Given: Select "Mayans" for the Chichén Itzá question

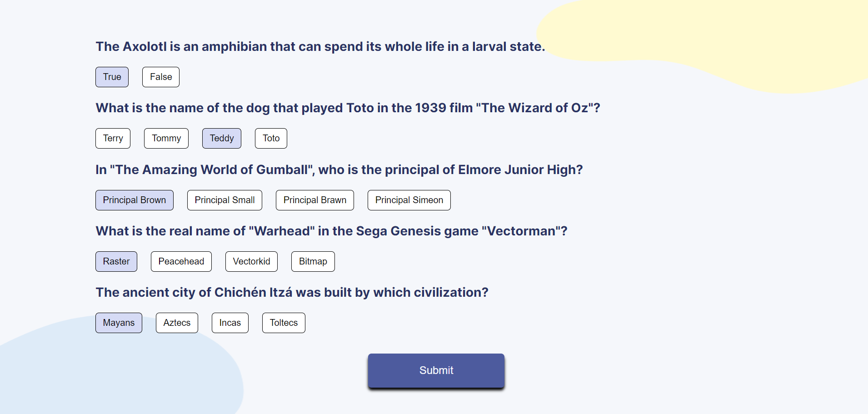Looking at the screenshot, I should pos(119,323).
